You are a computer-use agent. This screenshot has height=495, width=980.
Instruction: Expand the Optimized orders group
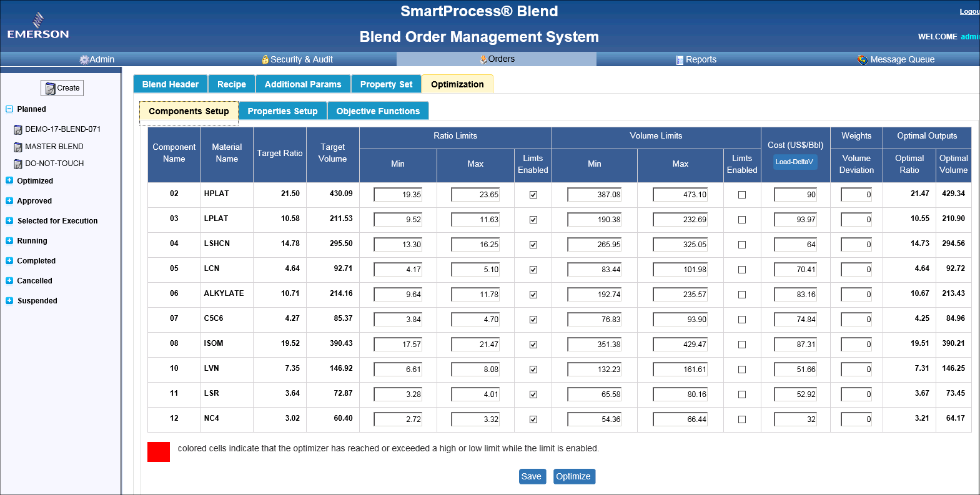pos(9,180)
